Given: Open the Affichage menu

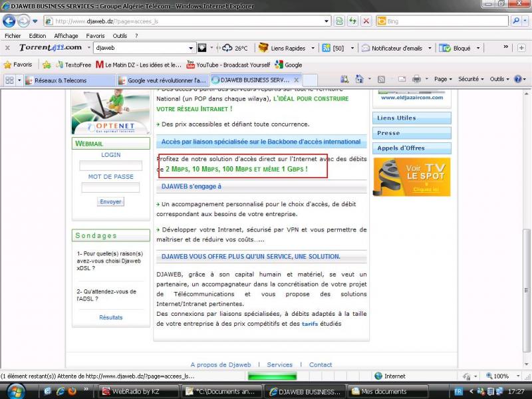Looking at the screenshot, I should pos(66,36).
